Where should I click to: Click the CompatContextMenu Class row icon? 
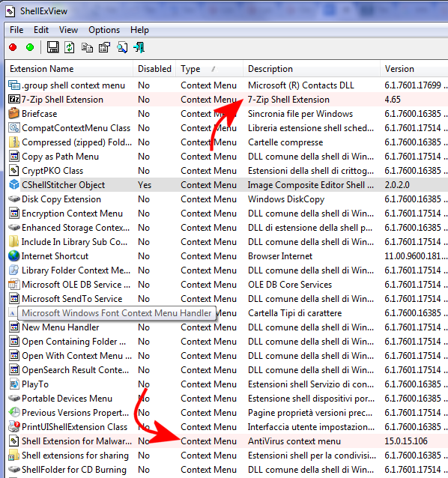[13, 127]
